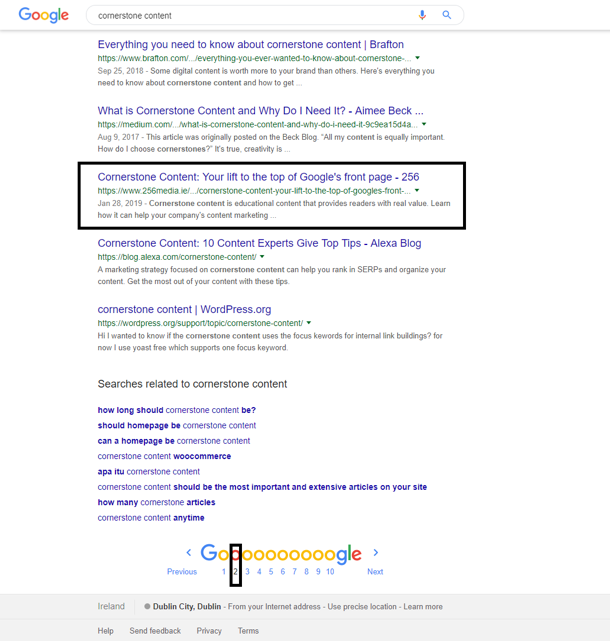This screenshot has width=610, height=641.
Task: Open the Terms footer link
Action: pos(248,631)
